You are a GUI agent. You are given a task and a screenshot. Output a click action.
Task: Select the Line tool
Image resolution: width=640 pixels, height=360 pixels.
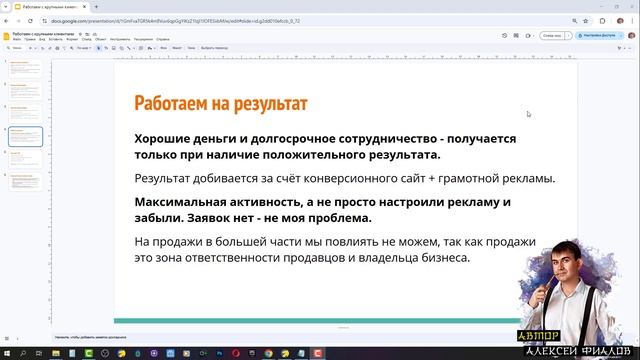pyautogui.click(x=128, y=48)
